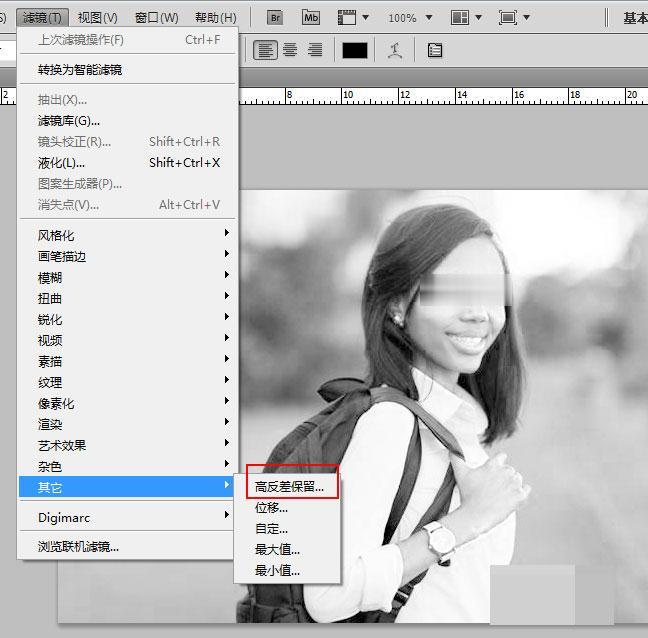Expand the 杂色 submenu
The width and height of the screenshot is (648, 638).
(x=127, y=467)
